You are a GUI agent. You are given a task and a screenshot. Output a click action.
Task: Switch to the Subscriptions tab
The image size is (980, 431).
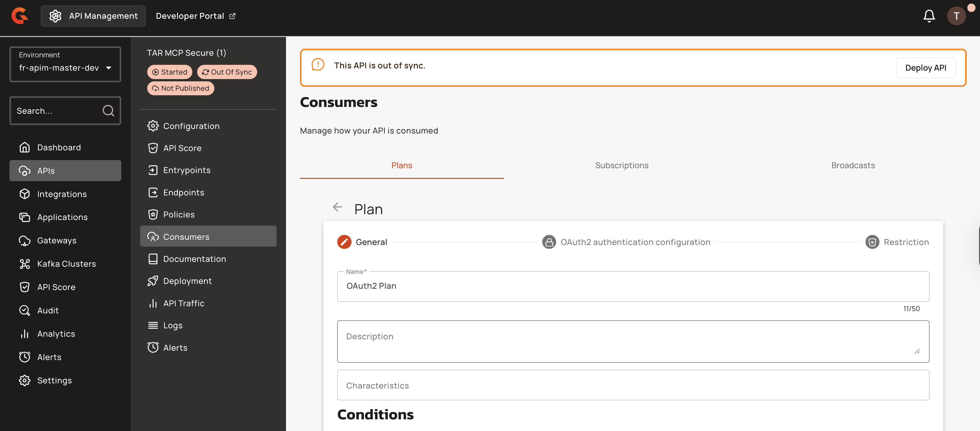point(621,165)
